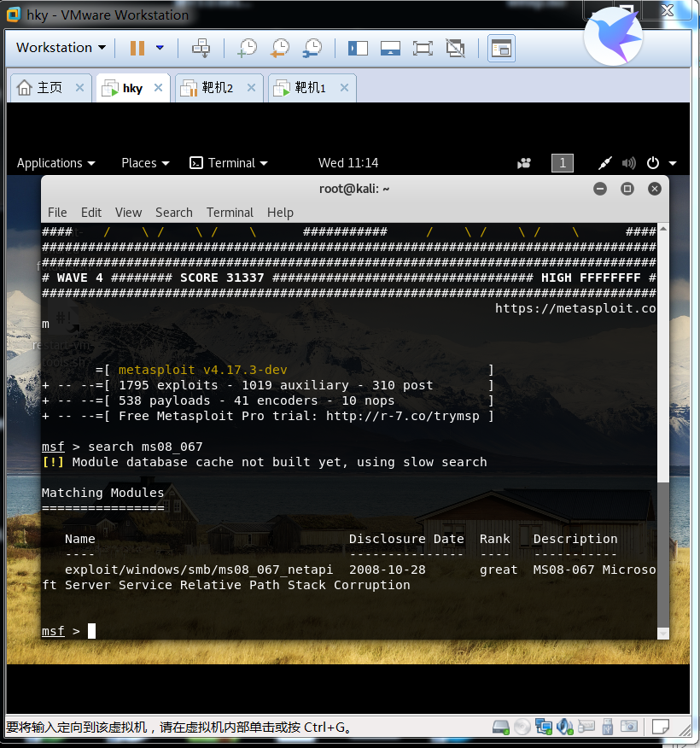Click the screen recorder camera icon
The width and height of the screenshot is (700, 748).
(524, 163)
